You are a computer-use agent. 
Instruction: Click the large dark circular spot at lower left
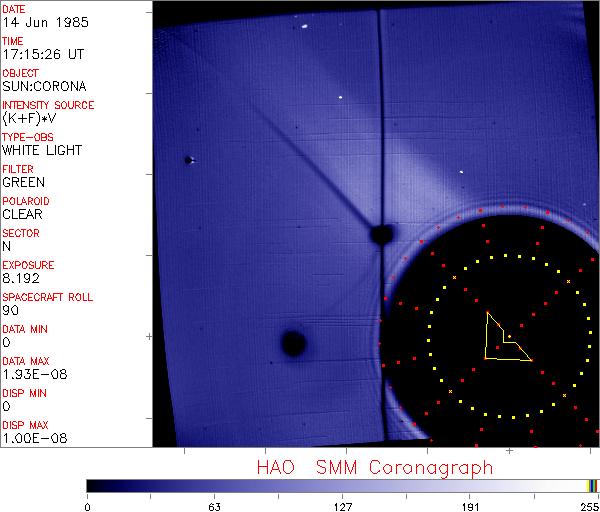click(293, 344)
